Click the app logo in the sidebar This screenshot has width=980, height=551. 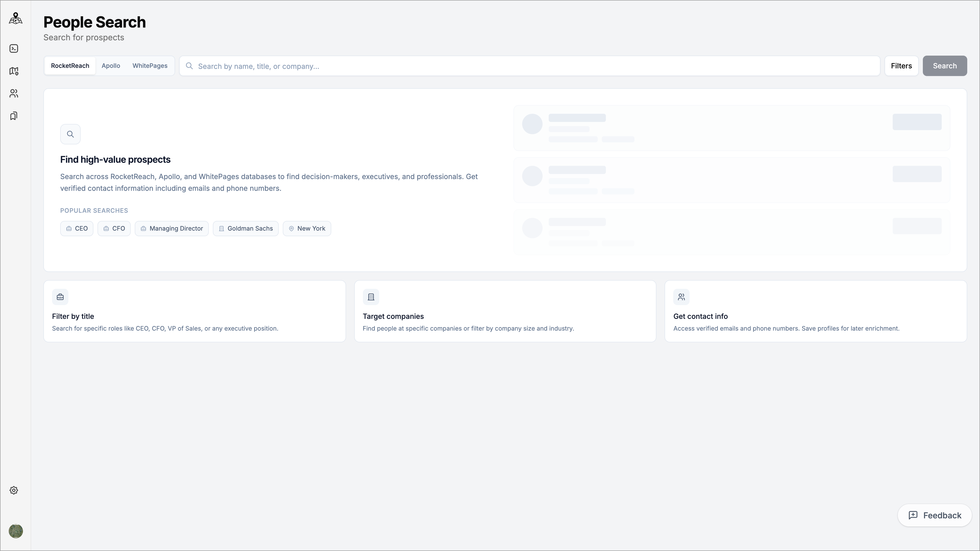[15, 18]
